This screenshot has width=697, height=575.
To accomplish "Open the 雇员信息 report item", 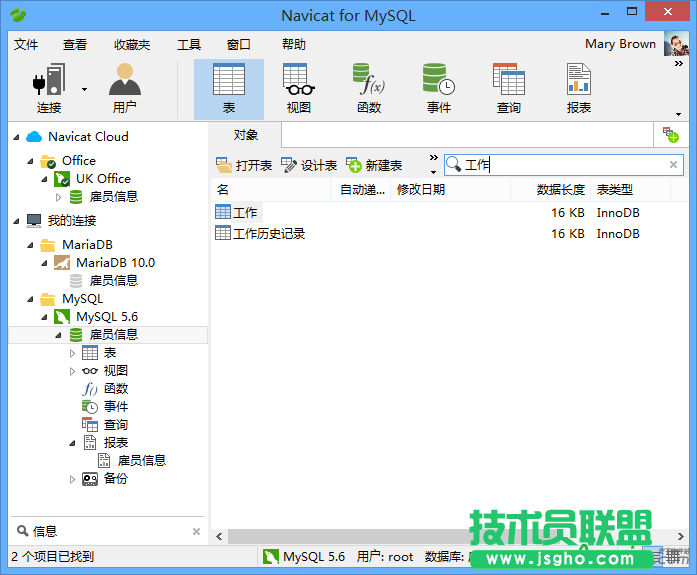I will click(132, 460).
